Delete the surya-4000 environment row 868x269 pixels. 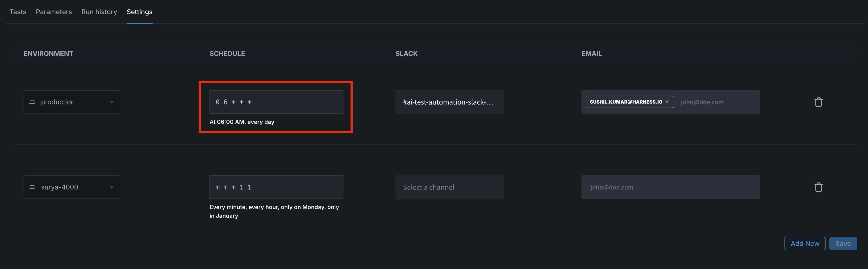pyautogui.click(x=818, y=187)
